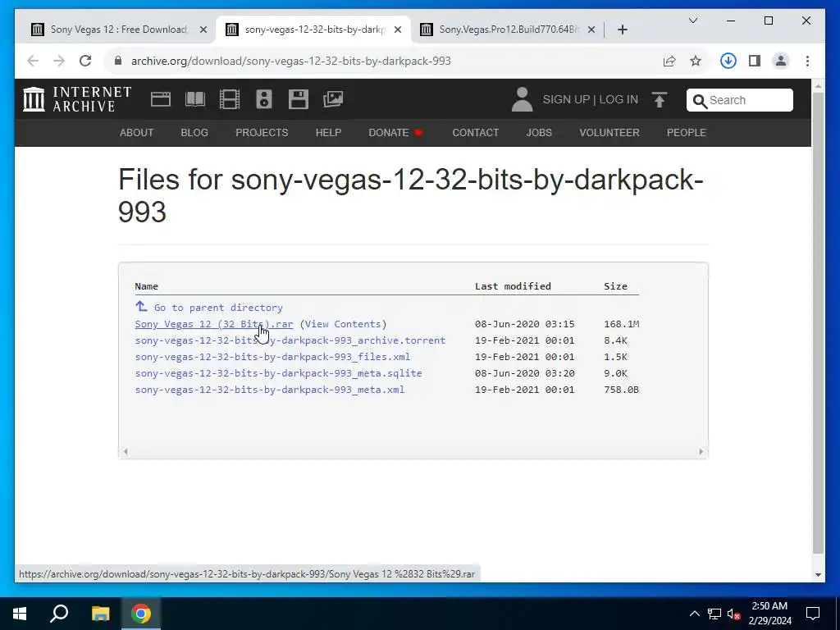Click the page vertical scrollbar
This screenshot has width=840, height=630.
pos(818,323)
